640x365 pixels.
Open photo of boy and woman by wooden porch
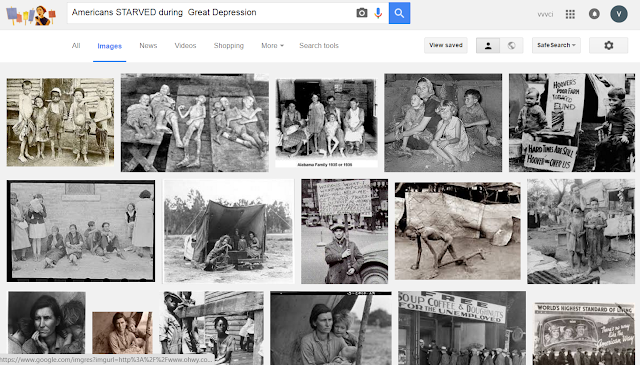pyautogui.click(x=211, y=323)
